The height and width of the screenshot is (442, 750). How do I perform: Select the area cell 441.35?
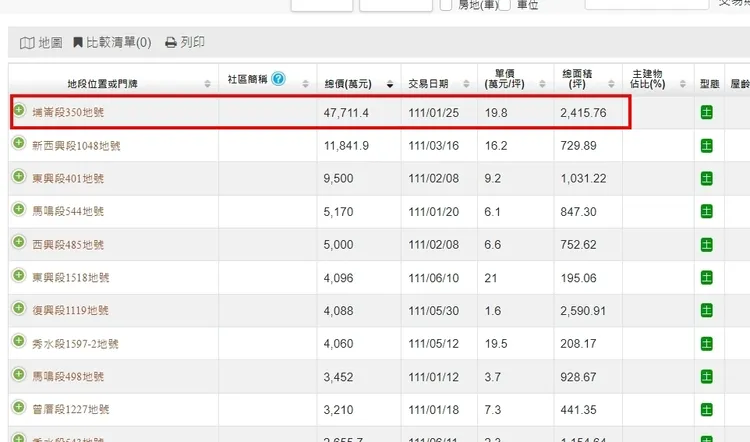578,410
